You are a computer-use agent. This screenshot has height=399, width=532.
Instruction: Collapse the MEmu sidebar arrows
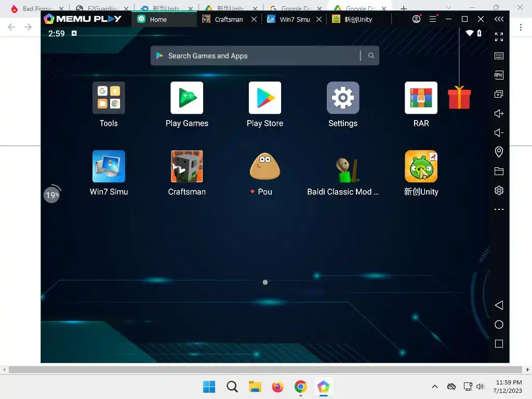pyautogui.click(x=499, y=19)
